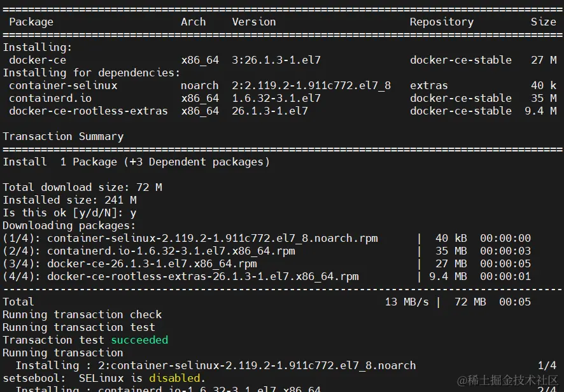Click 'Install 1 Package (+3 Dependent packages)' line
Screen dimensions: 564x392
[x=136, y=162]
